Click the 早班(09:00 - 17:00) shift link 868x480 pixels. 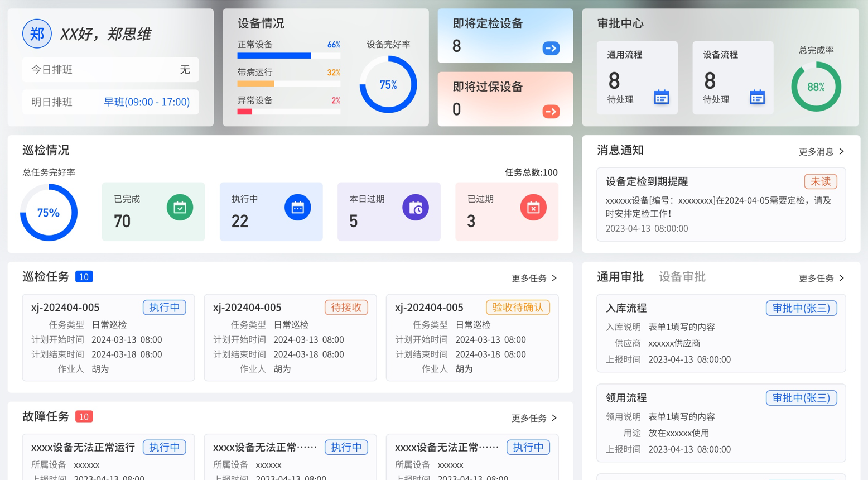point(147,102)
